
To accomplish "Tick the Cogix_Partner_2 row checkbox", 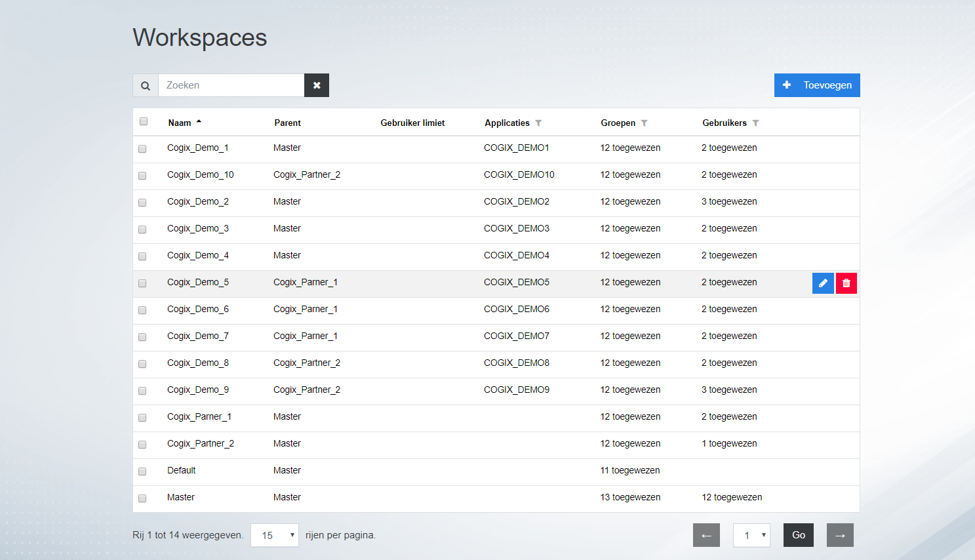I will tap(142, 445).
